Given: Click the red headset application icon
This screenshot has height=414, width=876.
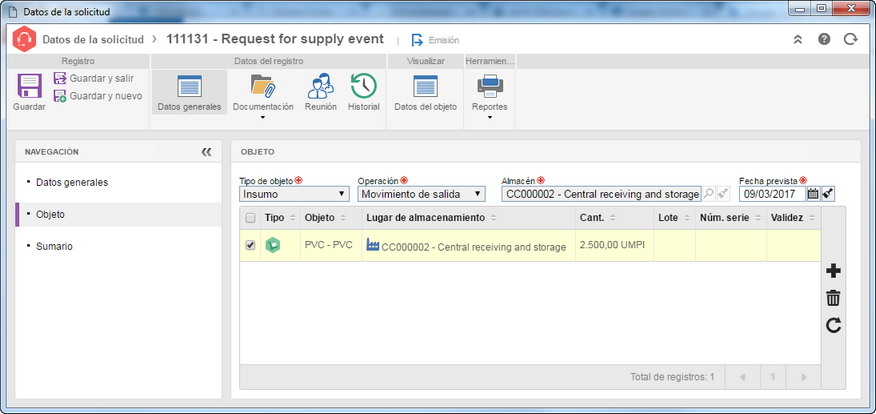Looking at the screenshot, I should 25,40.
